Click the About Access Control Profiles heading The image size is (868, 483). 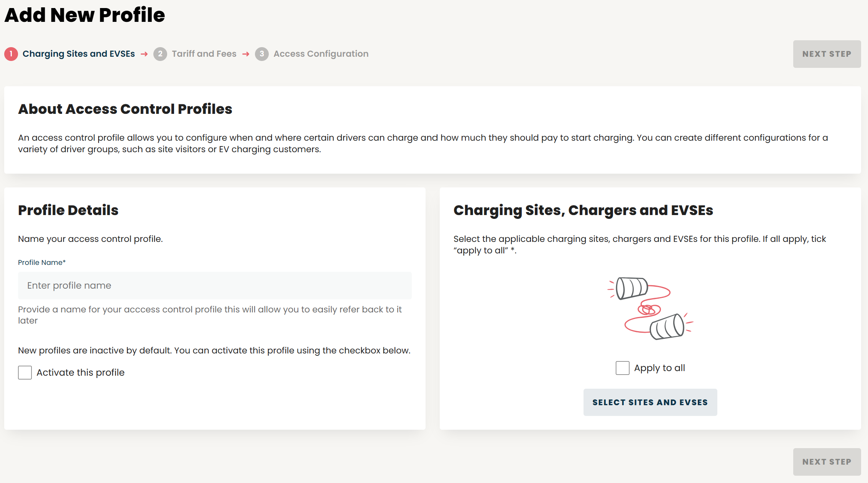125,109
